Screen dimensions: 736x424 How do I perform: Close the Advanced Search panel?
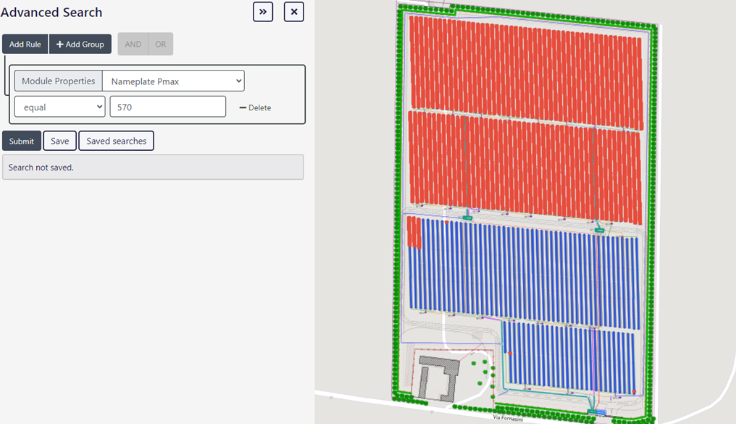(294, 12)
